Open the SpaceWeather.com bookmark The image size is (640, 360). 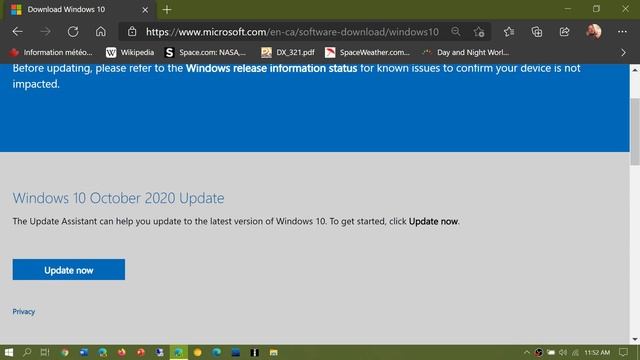tap(367, 52)
